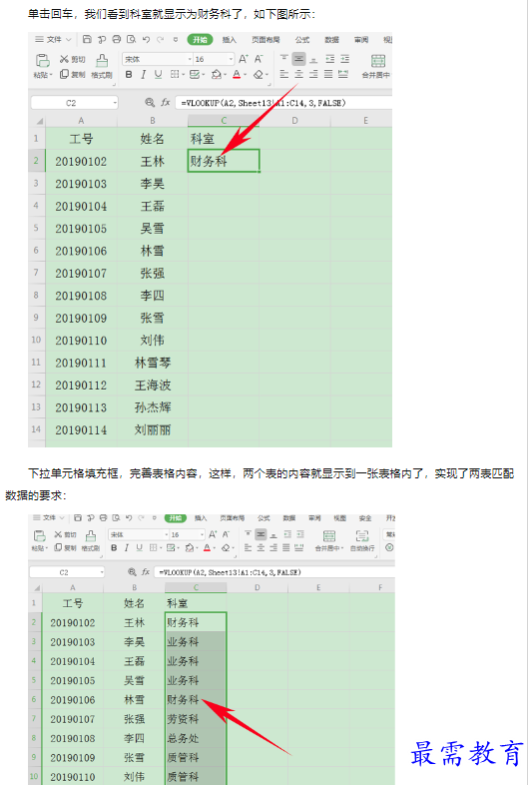Click the select-all corner in the upper spreadsheet
The height and width of the screenshot is (785, 532).
[x=38, y=121]
